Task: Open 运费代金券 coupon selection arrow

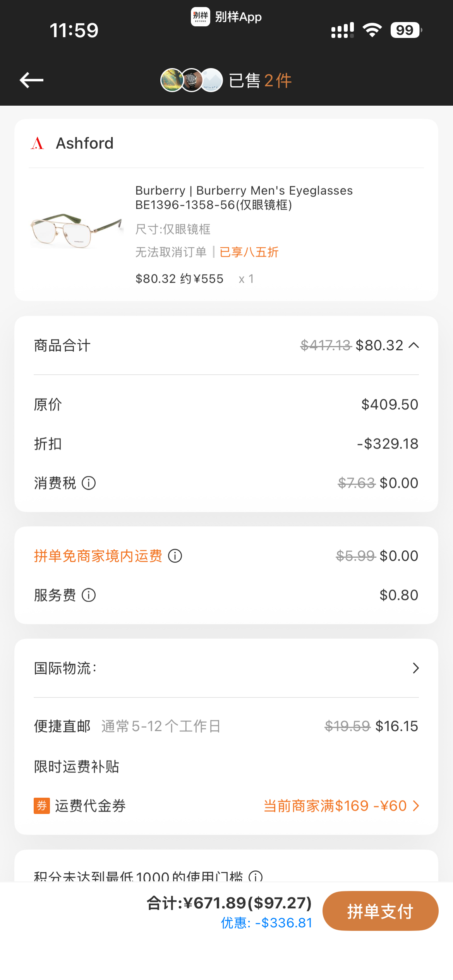Action: 416,806
